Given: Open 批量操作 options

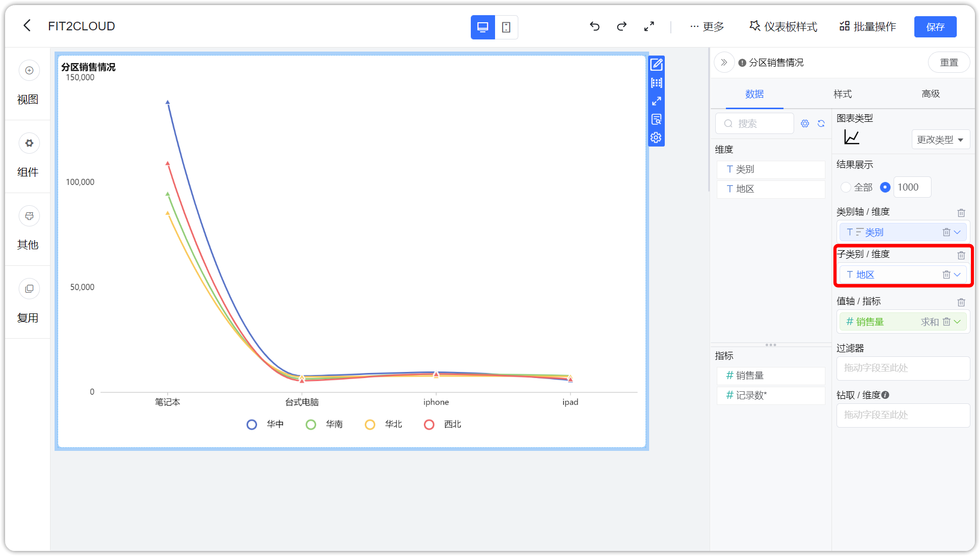Looking at the screenshot, I should tap(867, 27).
